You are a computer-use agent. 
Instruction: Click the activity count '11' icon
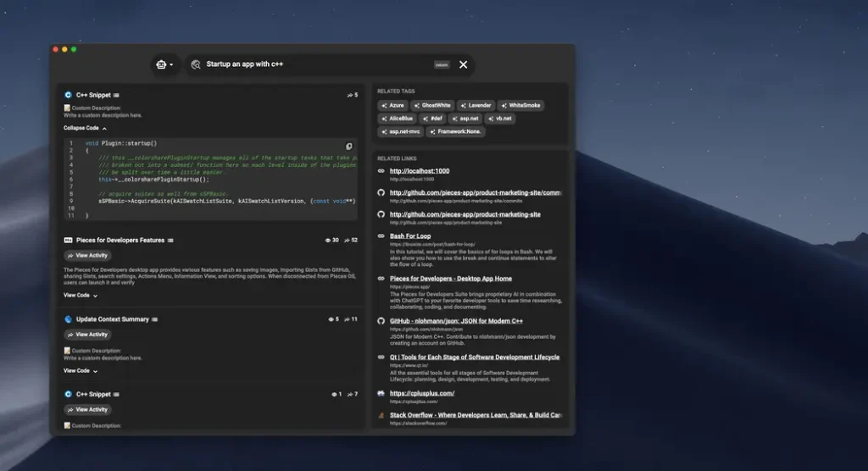tap(350, 319)
